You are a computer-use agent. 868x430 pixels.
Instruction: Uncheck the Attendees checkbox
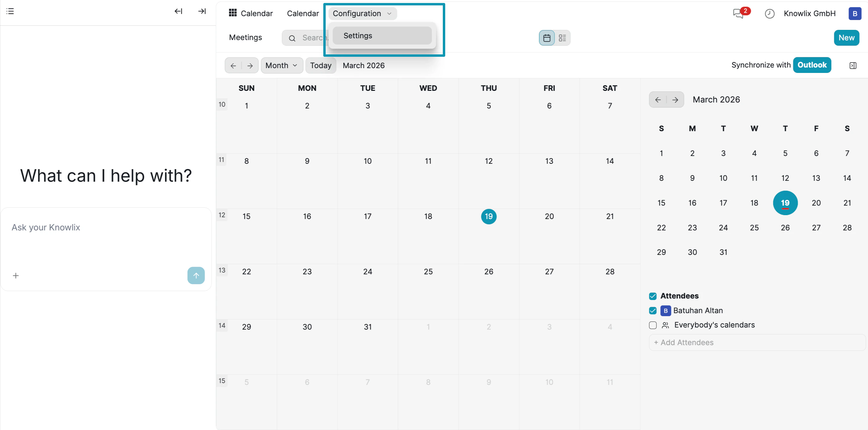(x=653, y=296)
